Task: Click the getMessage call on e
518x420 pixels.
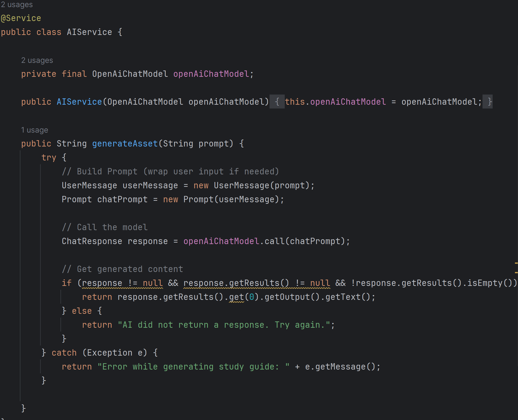Action: tap(340, 367)
